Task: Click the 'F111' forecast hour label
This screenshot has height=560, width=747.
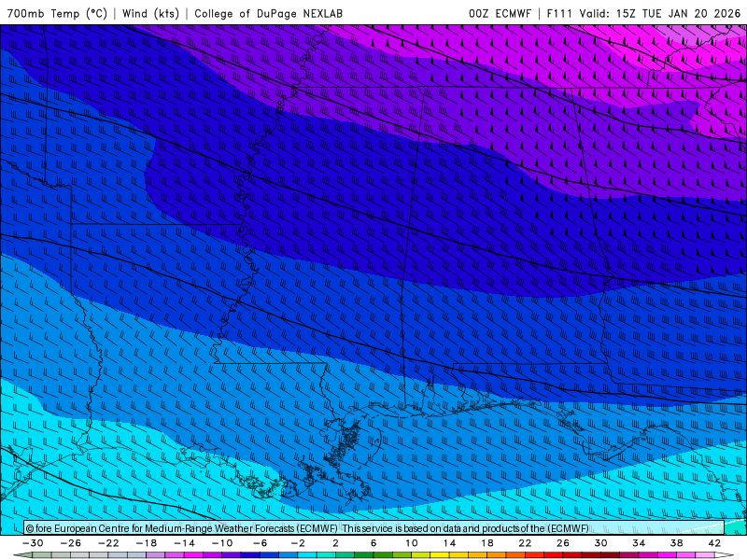Action: (x=559, y=13)
